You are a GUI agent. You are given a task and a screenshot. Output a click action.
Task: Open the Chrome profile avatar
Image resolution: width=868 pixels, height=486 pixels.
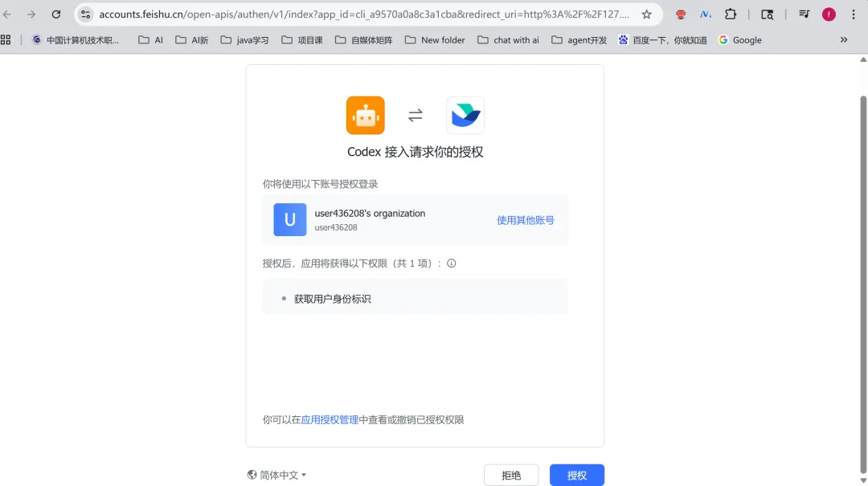[x=829, y=14]
